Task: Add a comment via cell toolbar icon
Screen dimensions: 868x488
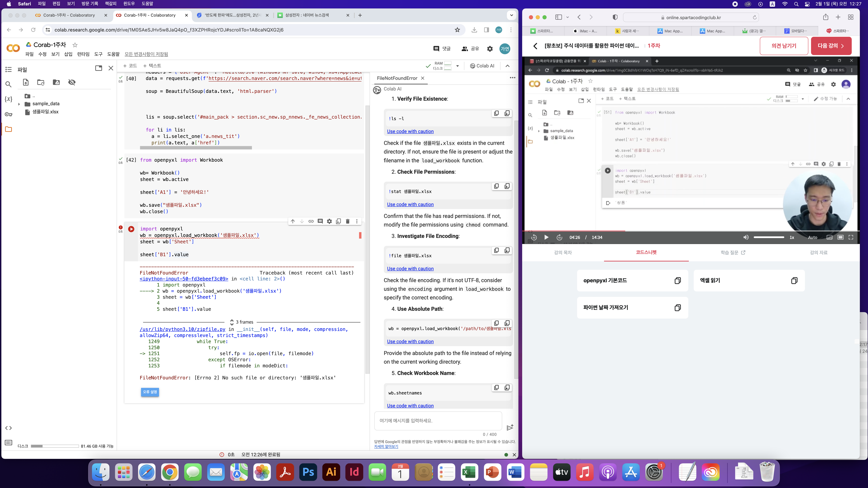Action: coord(320,221)
